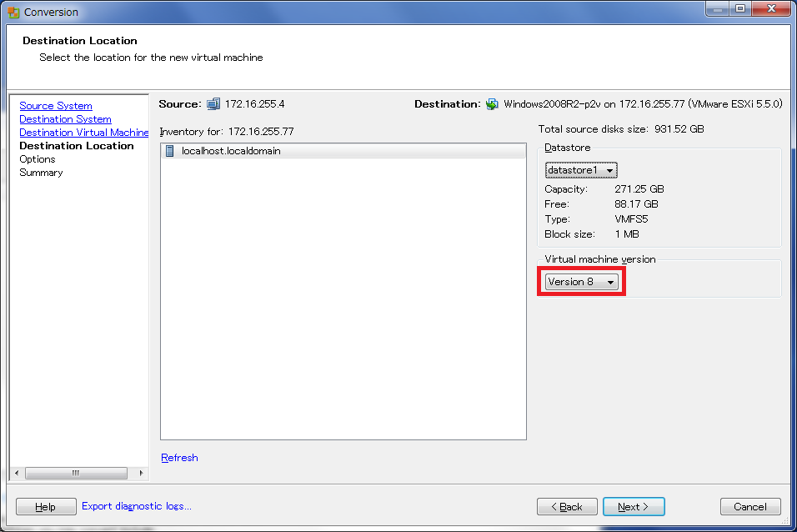The height and width of the screenshot is (532, 797).
Task: Open the datastore1 dropdown
Action: click(x=581, y=170)
